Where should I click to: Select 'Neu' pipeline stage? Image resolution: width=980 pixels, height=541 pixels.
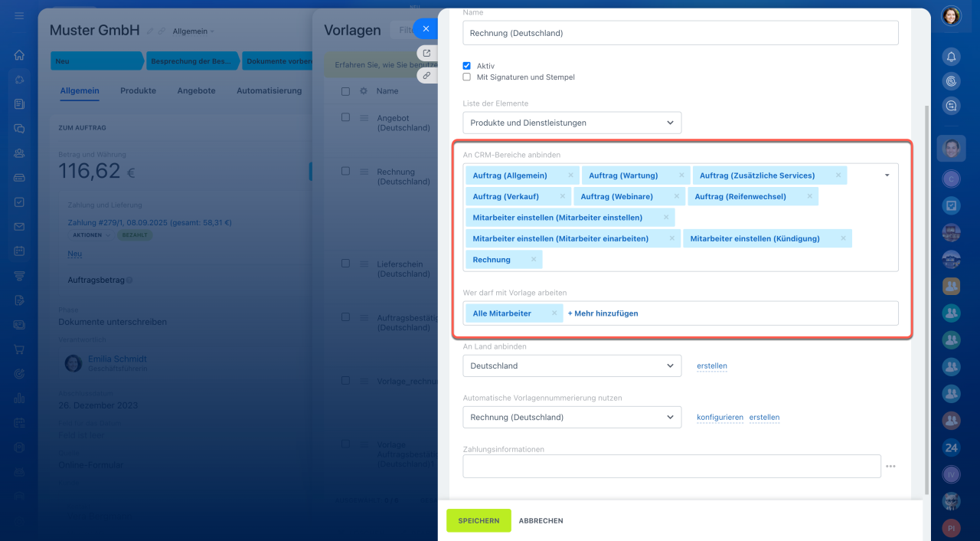[96, 61]
